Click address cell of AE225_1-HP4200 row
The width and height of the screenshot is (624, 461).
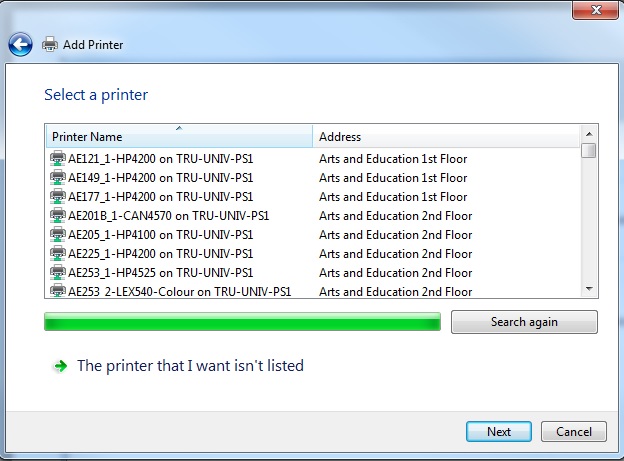pos(396,254)
